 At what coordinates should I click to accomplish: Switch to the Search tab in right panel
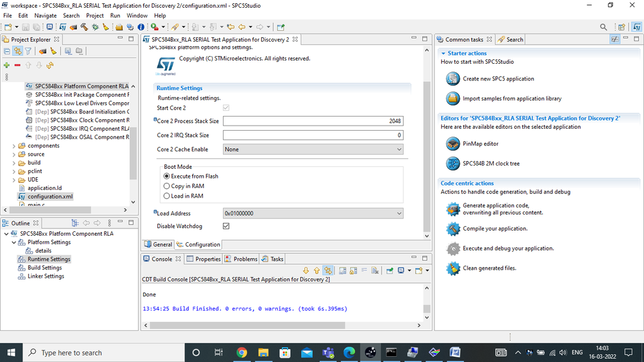tap(511, 39)
